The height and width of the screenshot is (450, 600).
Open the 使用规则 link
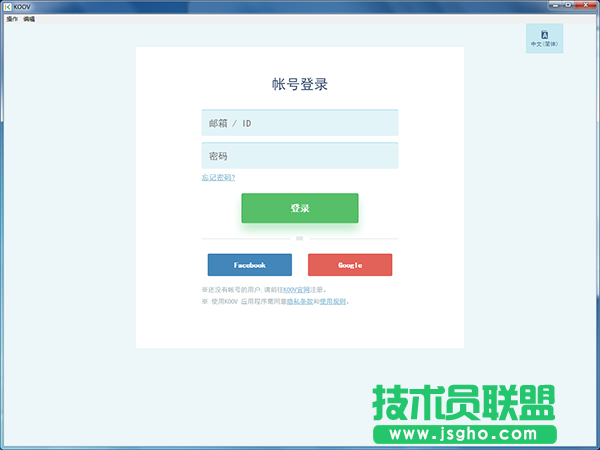pos(333,302)
